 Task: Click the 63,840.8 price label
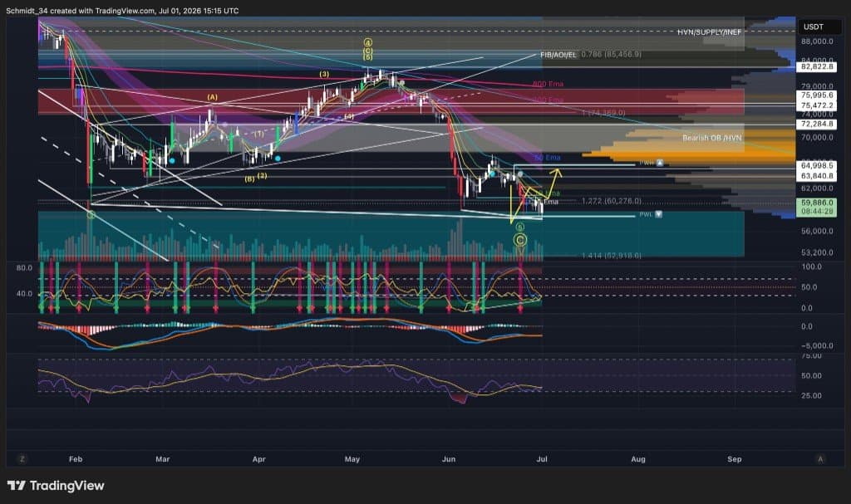(x=817, y=176)
